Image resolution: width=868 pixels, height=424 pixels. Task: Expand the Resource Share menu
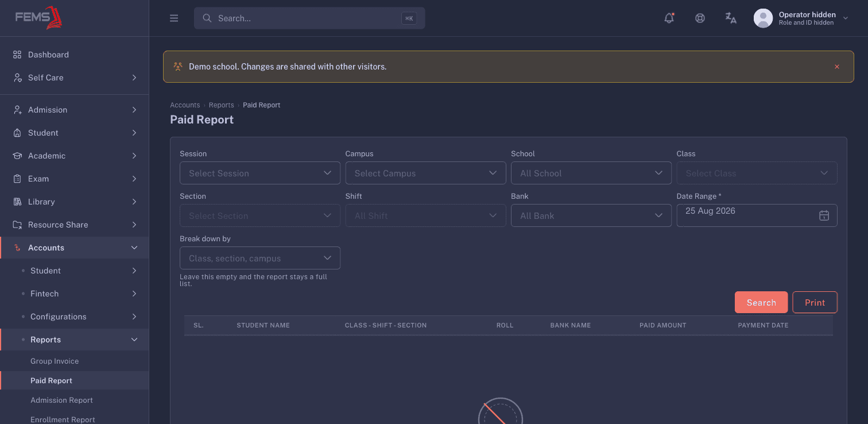coord(134,225)
